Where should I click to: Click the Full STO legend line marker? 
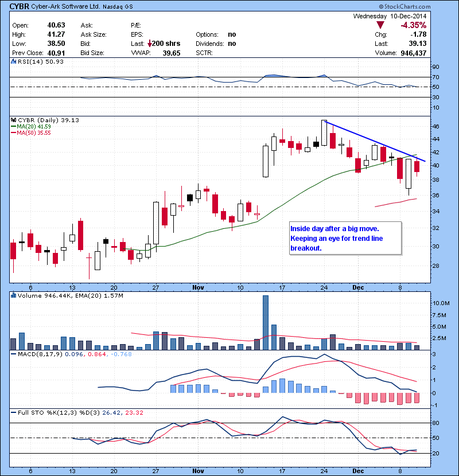point(13,412)
